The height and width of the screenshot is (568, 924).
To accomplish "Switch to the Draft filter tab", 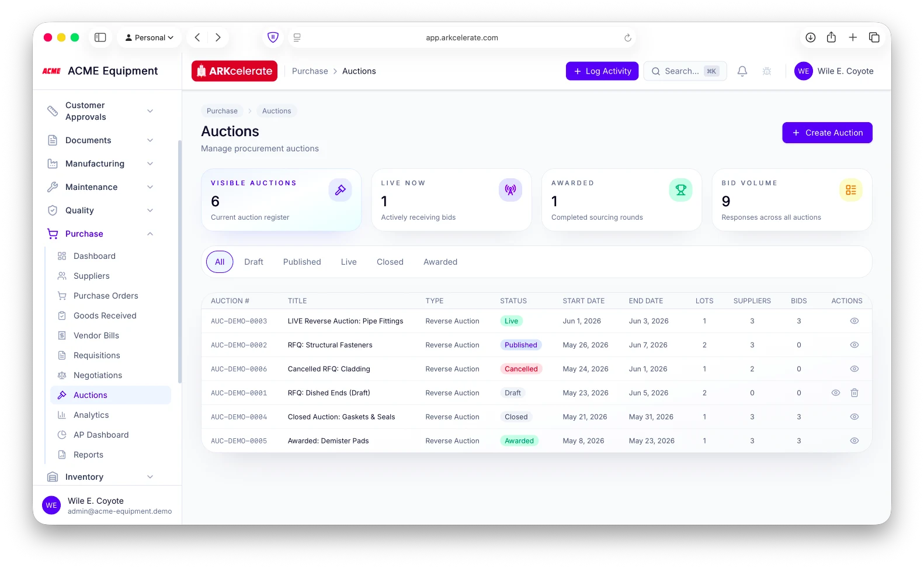I will coord(253,262).
